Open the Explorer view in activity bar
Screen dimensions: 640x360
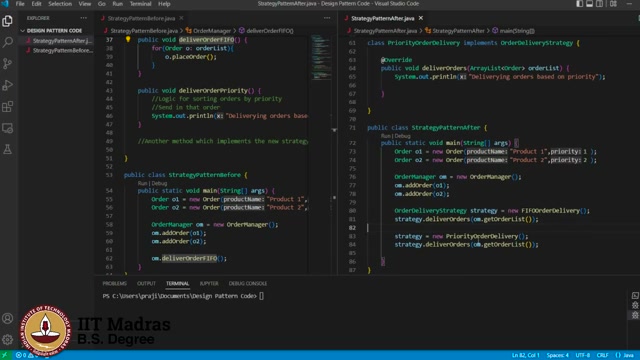(7, 21)
